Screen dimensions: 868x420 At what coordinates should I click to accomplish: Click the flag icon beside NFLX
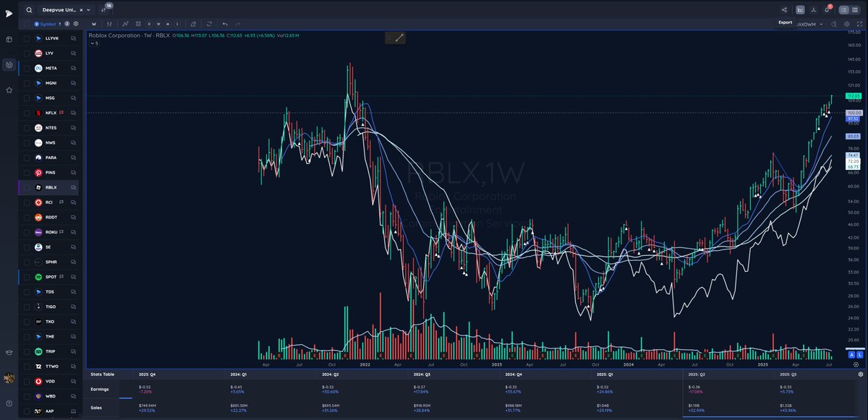pyautogui.click(x=61, y=113)
